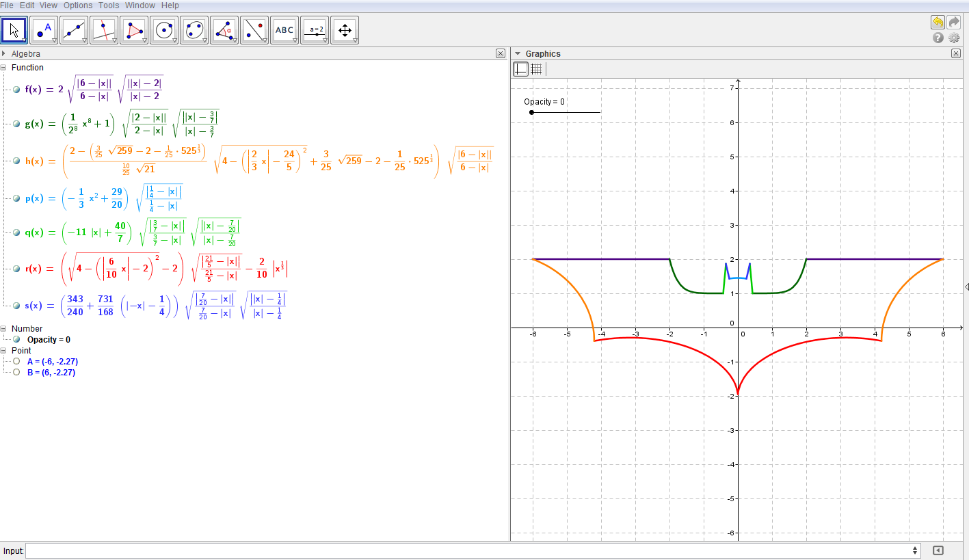Image resolution: width=969 pixels, height=560 pixels.
Task: Select the New Point tool
Action: pos(43,29)
